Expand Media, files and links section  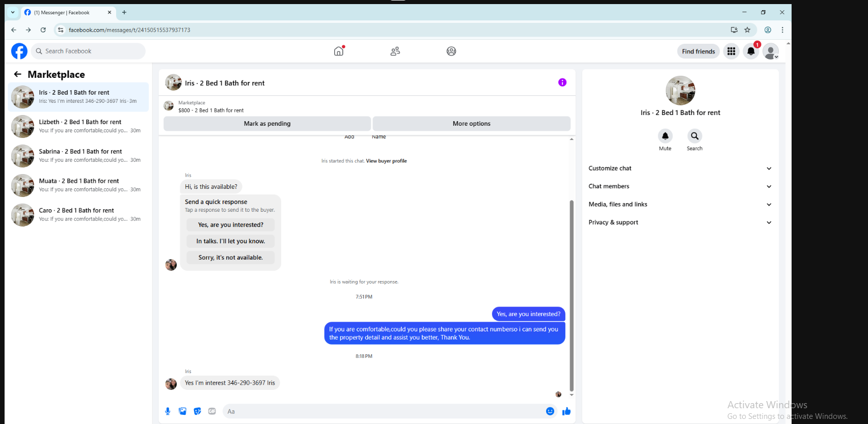tap(680, 205)
